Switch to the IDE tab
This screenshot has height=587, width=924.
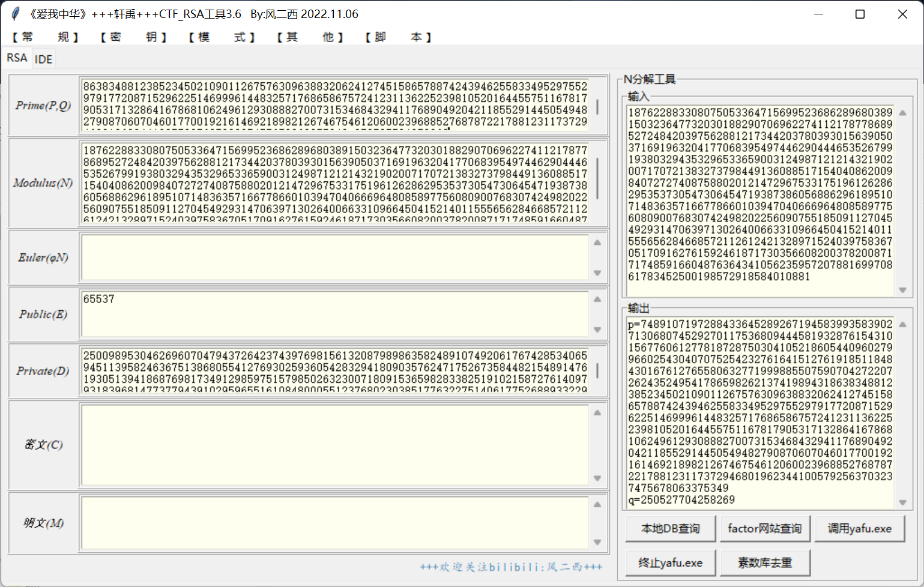[43, 59]
